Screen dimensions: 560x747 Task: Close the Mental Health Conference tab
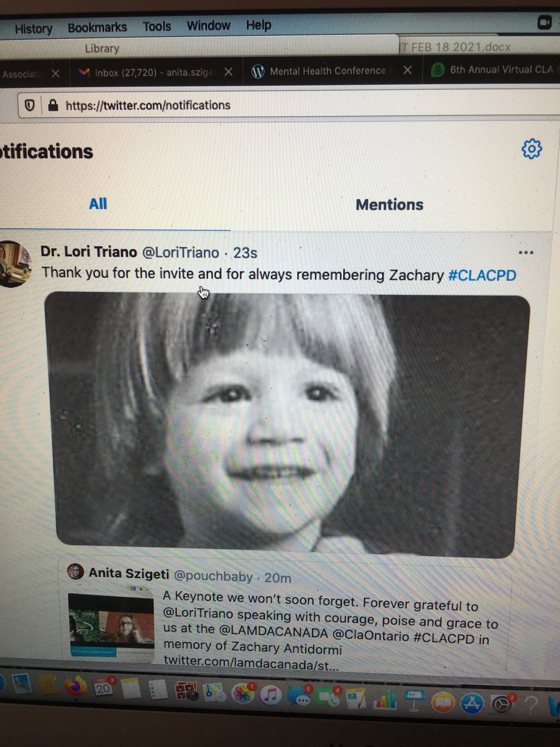click(x=407, y=70)
